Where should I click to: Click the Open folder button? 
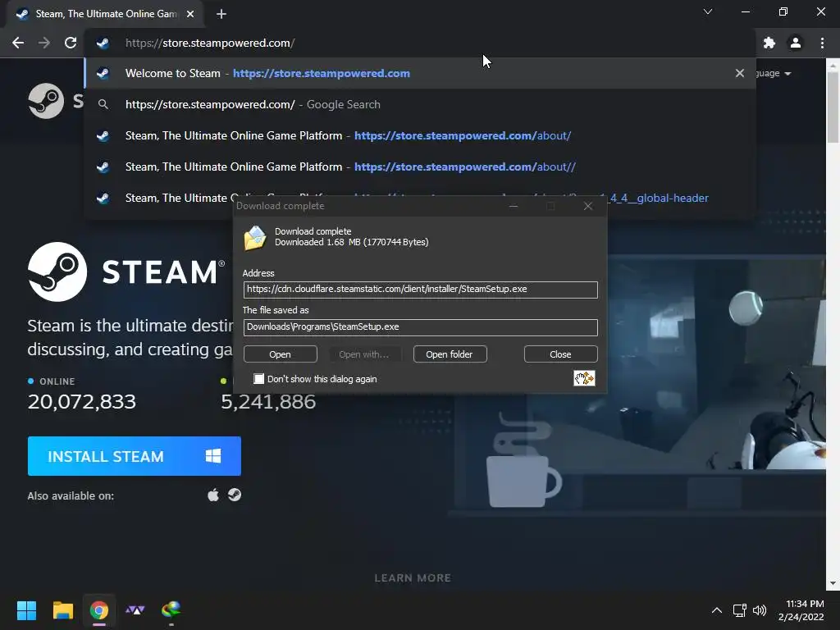click(x=450, y=354)
